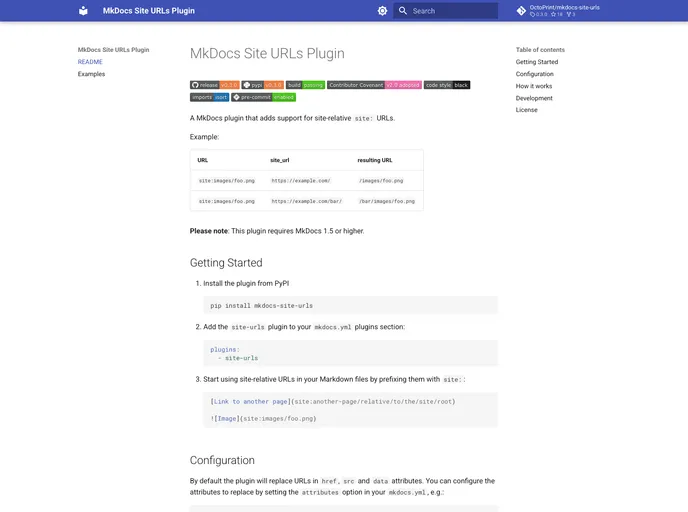This screenshot has width=688, height=512.
Task: Click the imports isort badge
Action: coord(209,97)
